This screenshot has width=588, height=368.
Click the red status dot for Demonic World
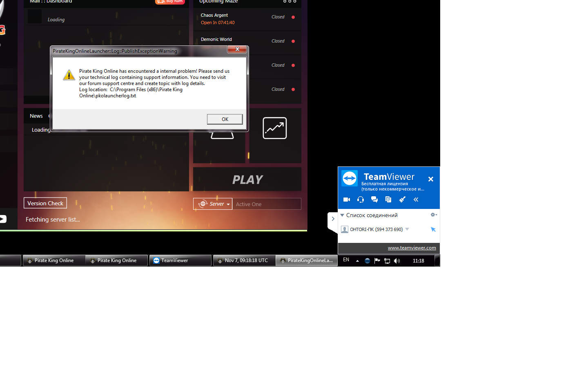[x=293, y=41]
